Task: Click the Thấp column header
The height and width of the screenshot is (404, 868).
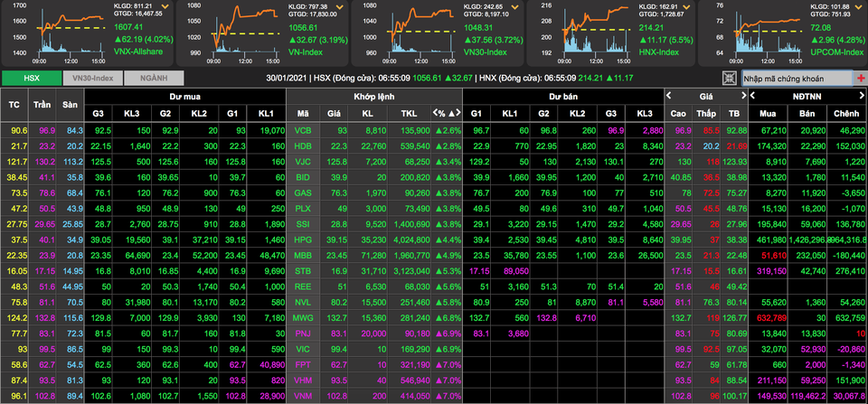Action: pos(706,113)
